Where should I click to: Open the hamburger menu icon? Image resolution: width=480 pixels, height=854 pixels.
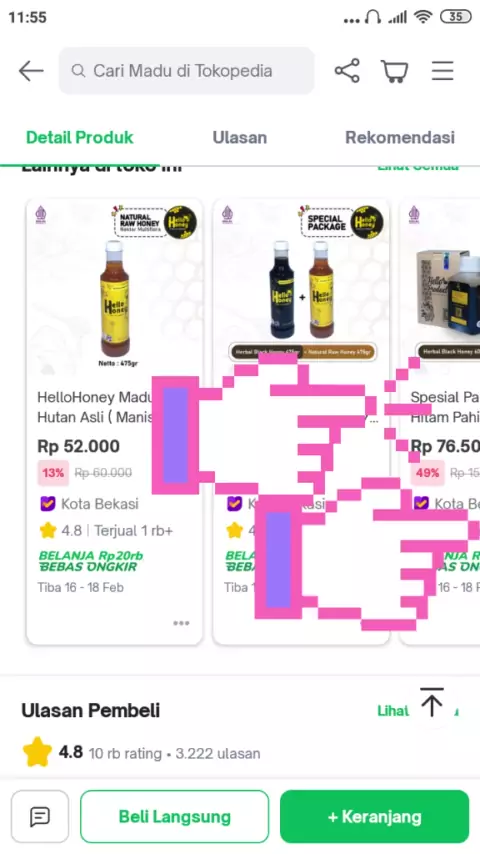[x=442, y=71]
